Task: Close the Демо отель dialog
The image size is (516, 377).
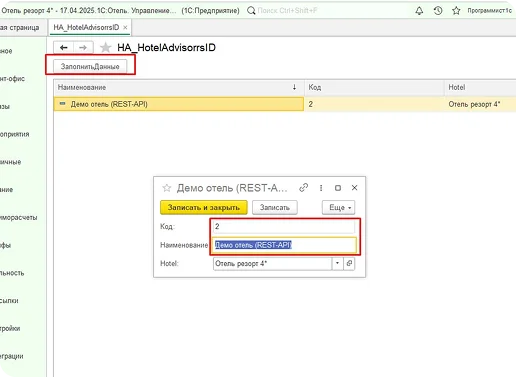Action: pyautogui.click(x=354, y=188)
